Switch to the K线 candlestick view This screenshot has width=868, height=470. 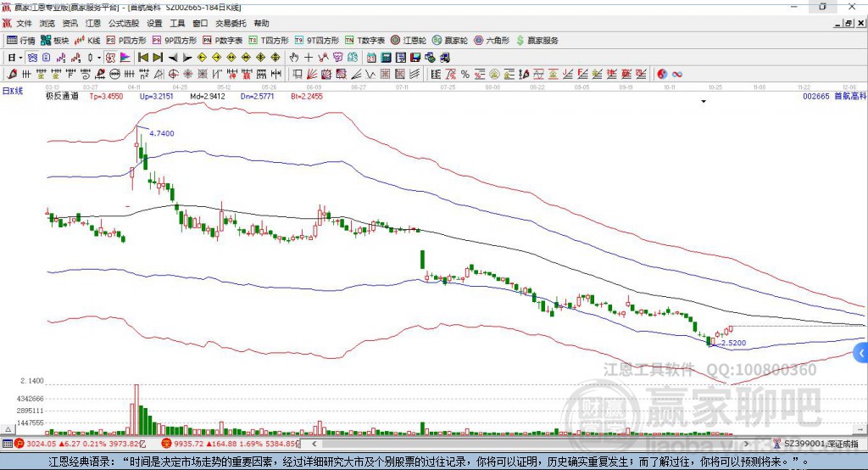click(87, 41)
